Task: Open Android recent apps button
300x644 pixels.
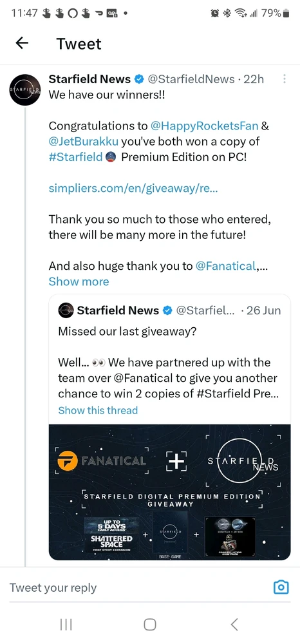Action: pyautogui.click(x=66, y=625)
